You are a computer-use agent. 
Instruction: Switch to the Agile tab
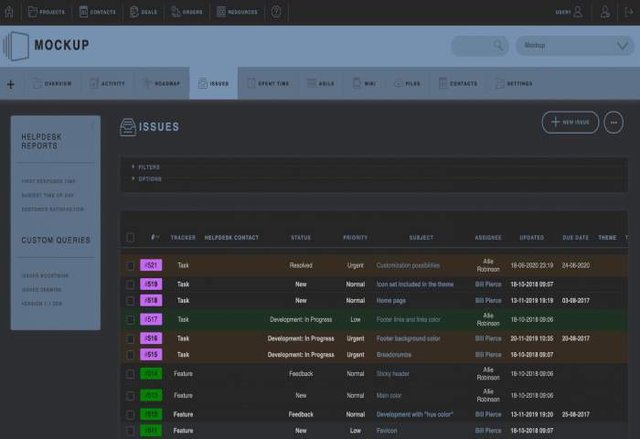[x=320, y=84]
